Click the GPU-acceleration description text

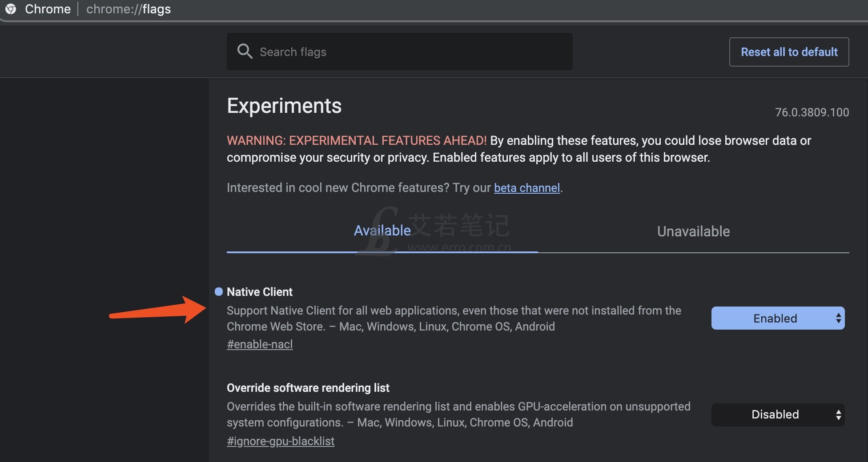(458, 414)
